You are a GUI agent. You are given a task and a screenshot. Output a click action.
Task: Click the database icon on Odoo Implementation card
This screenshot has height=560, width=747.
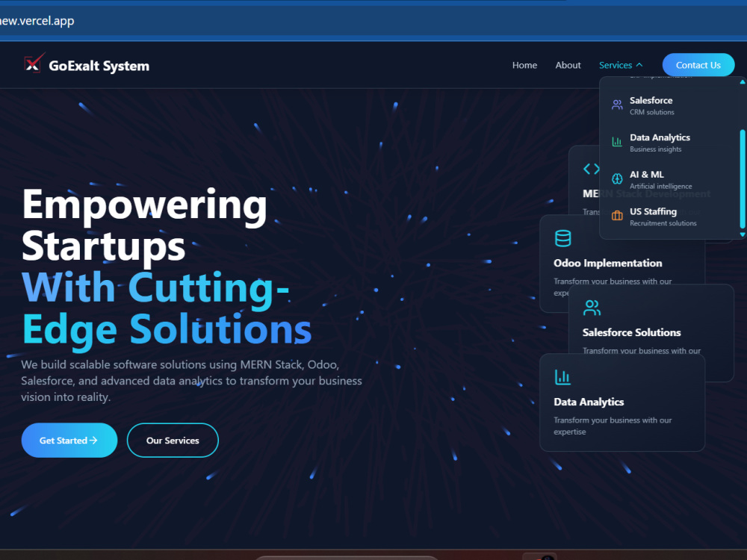[x=562, y=238]
